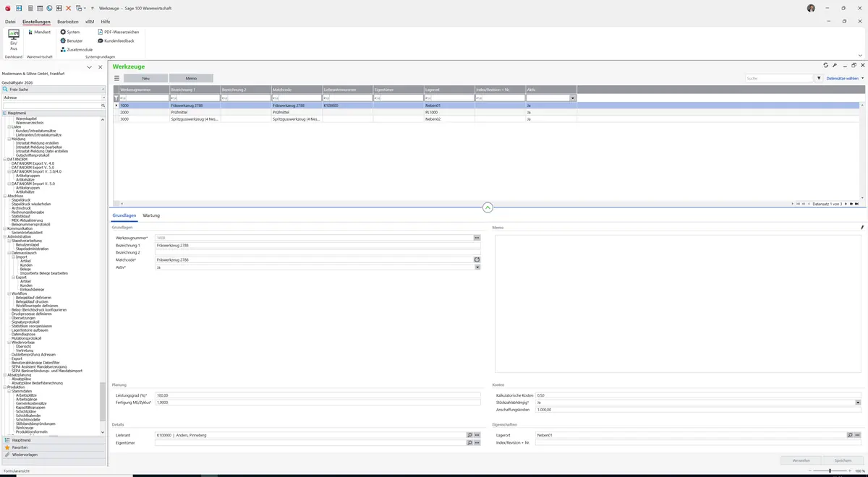Viewport: 868px width, 477px height.
Task: Open the System settings gear
Action: (70, 32)
